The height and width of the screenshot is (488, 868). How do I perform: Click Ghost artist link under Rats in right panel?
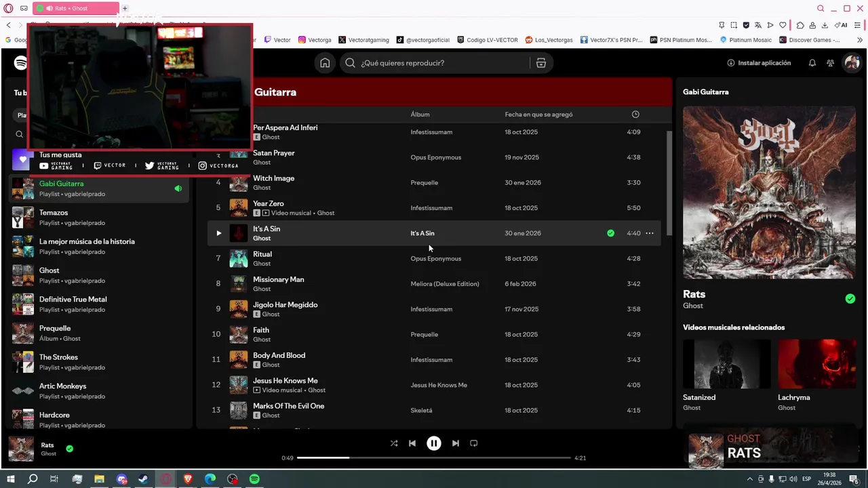[x=693, y=306]
